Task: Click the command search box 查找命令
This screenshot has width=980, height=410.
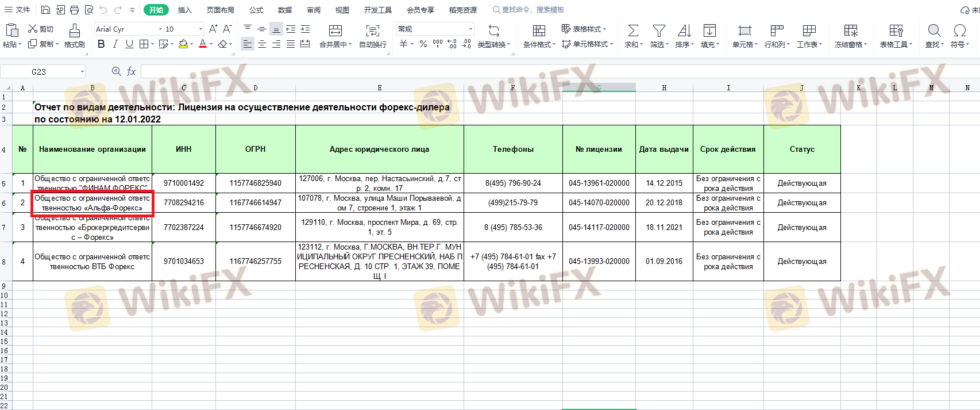Action: 528,10
